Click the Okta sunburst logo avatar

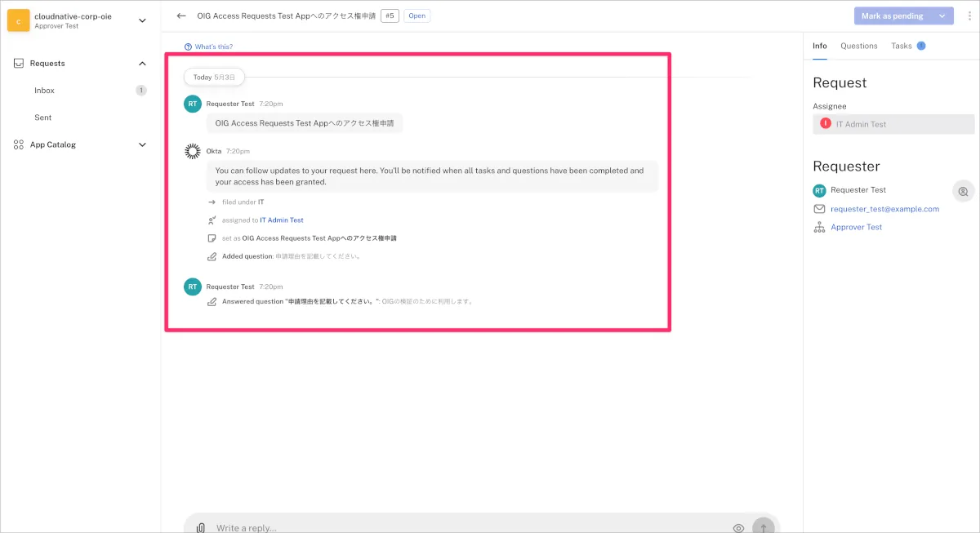coord(193,151)
